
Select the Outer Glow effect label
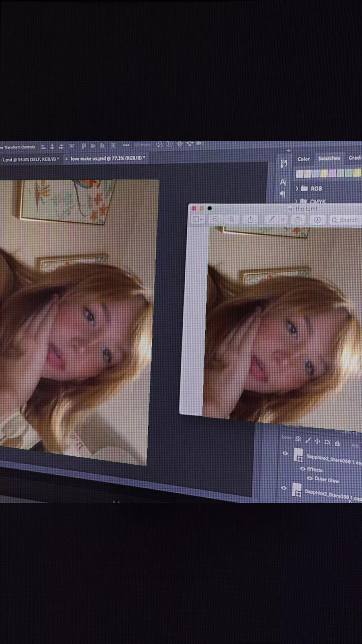[x=327, y=480]
